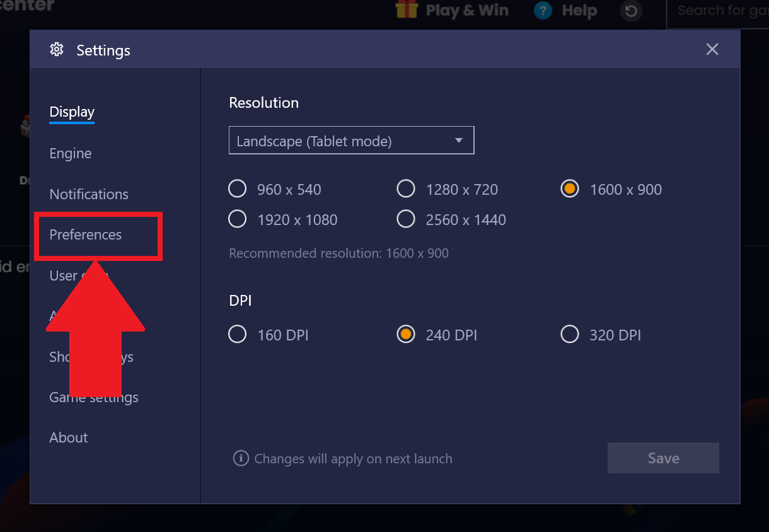Image resolution: width=769 pixels, height=532 pixels.
Task: Click the Settings gear icon in dialog header
Action: pyautogui.click(x=57, y=49)
